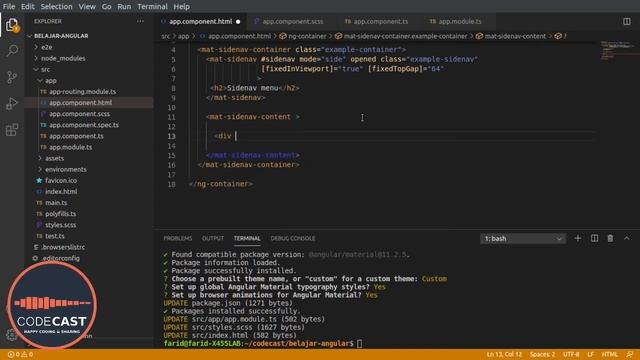Open the Go menu
Viewport: 640px width, 360px height.
click(x=107, y=7)
